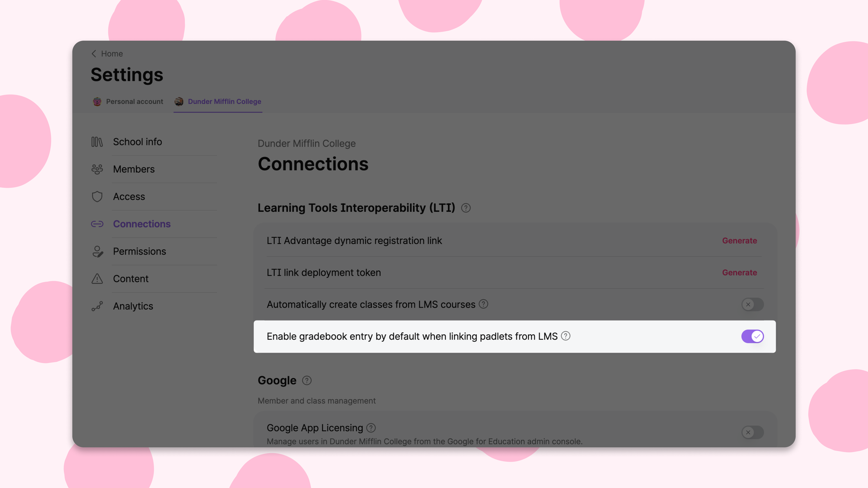The image size is (868, 488).
Task: Click the Dunder Mifflin College avatar thumbnail
Action: pyautogui.click(x=179, y=102)
